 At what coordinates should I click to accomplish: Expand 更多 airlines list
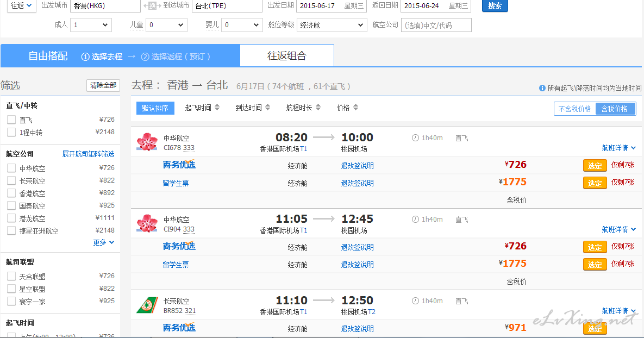tap(103, 242)
